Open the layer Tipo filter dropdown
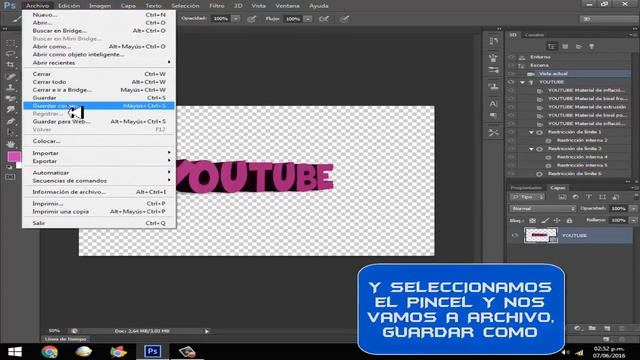The height and width of the screenshot is (360, 640). tap(527, 197)
